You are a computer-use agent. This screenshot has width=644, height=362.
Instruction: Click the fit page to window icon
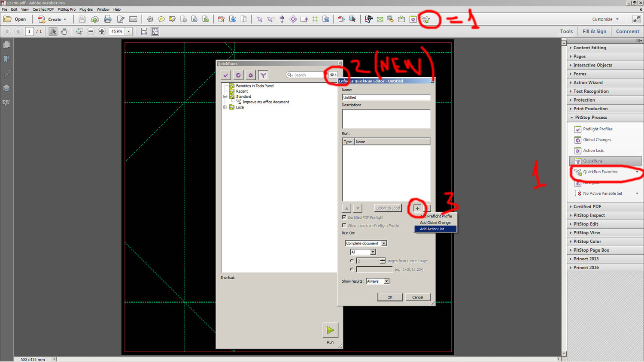155,31
